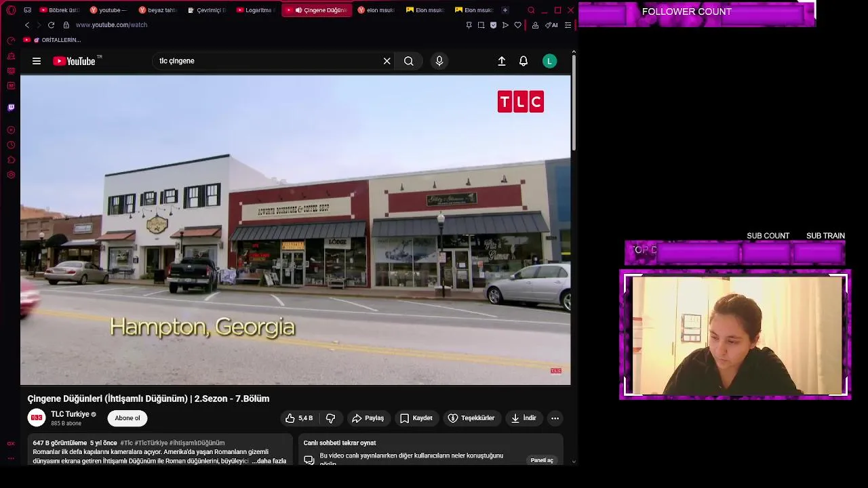
Task: Switch to the youtube — Yandex tab
Action: [x=108, y=10]
